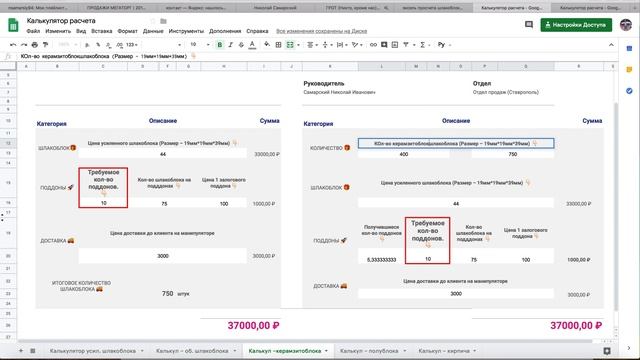Open the fill color picker
Image resolution: width=640 pixels, height=360 pixels.
point(267,44)
